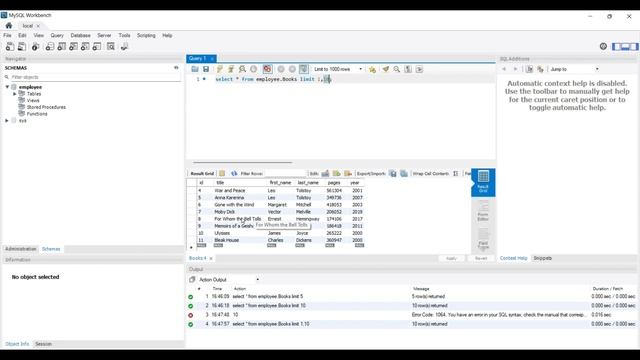
Task: Click the Filter Rows input field
Action: (x=285, y=173)
